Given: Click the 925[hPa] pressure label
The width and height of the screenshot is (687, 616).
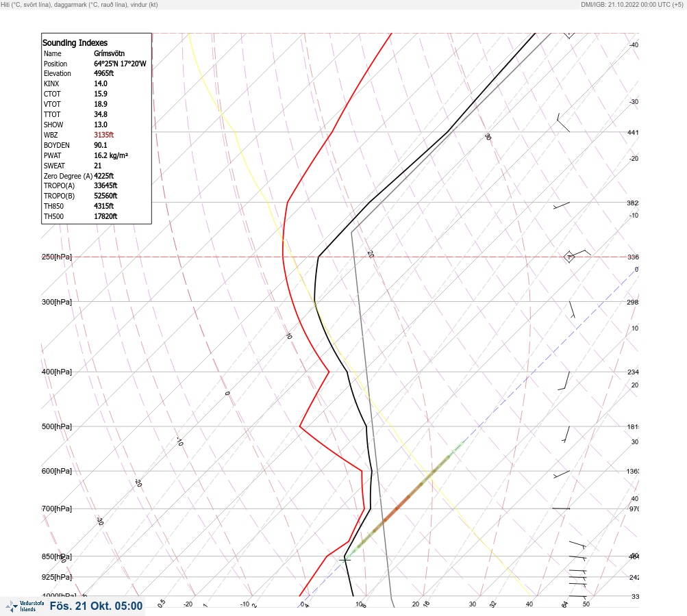Looking at the screenshot, I should [x=57, y=577].
